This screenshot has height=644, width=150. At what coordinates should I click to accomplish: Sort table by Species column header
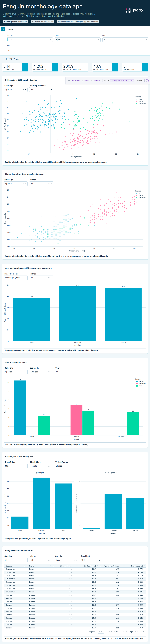(x=9, y=566)
